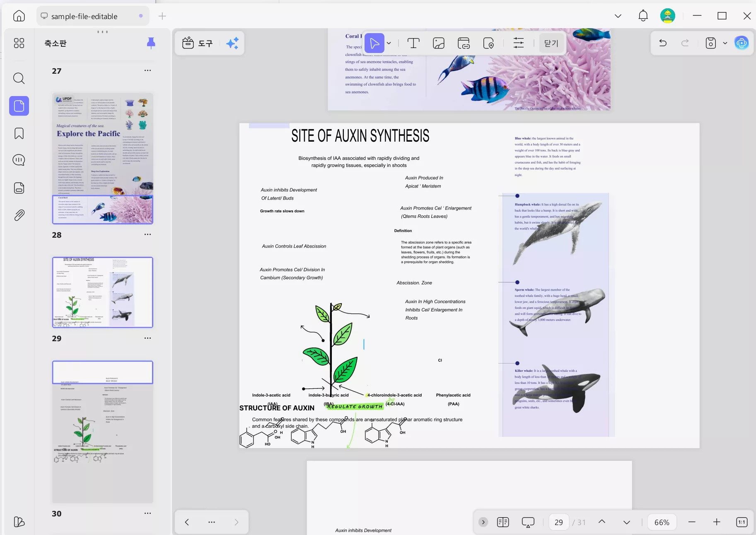Click the zoom in plus button
This screenshot has width=756, height=535.
[717, 522]
